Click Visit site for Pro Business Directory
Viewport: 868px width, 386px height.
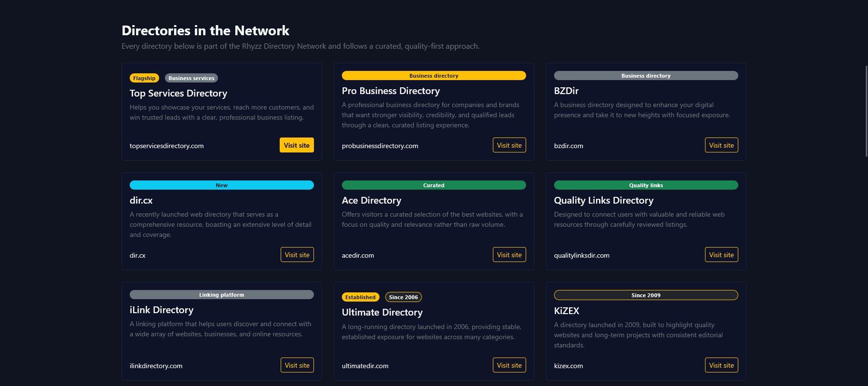[x=509, y=145]
